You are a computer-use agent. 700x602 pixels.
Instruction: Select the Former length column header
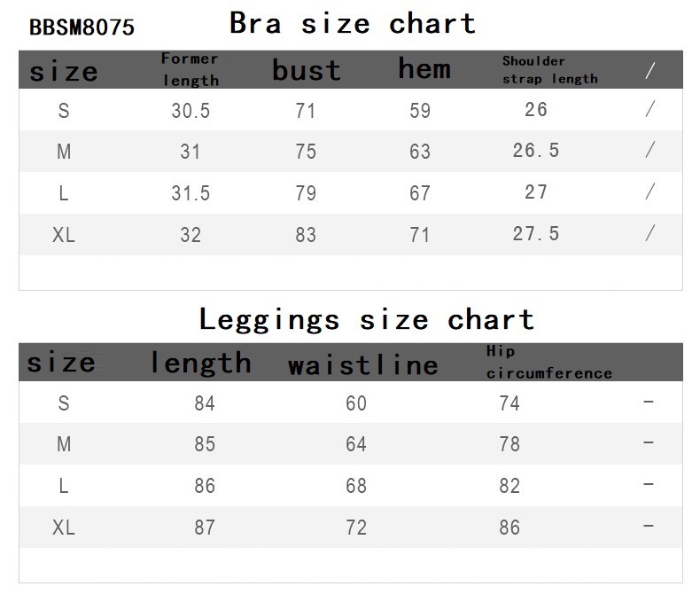point(191,69)
